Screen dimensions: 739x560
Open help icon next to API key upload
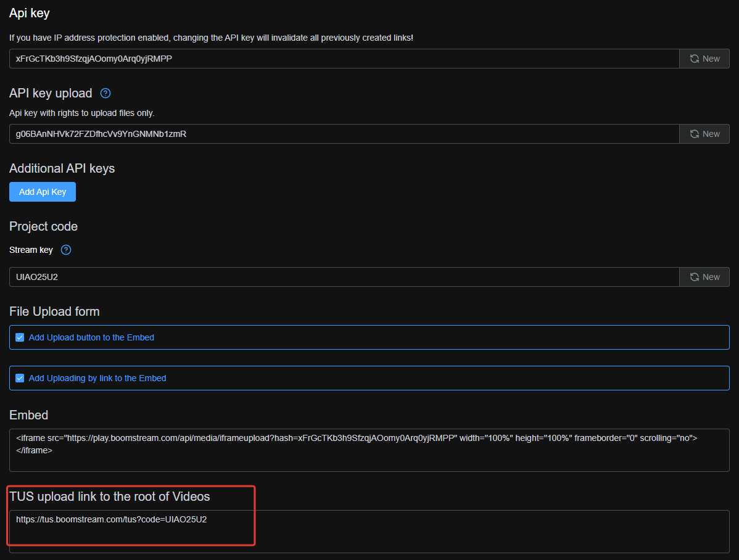pyautogui.click(x=105, y=93)
